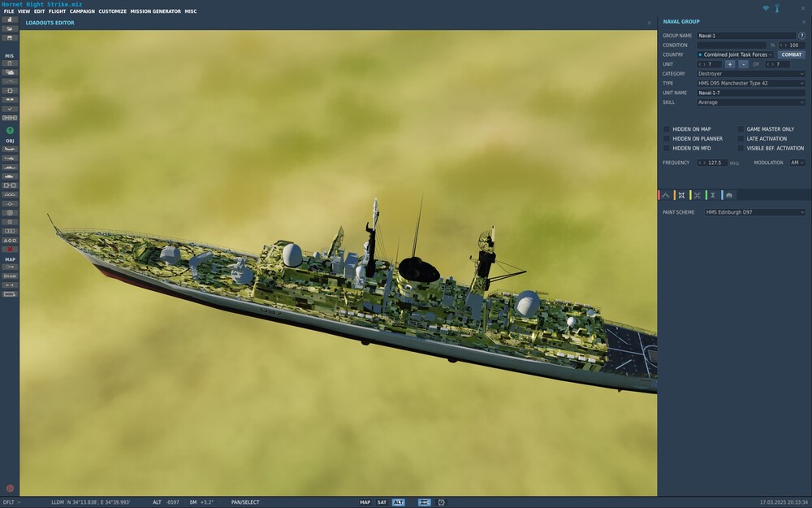Click the mission options check mark icon
Viewport: 812px width, 508px height.
[10, 109]
